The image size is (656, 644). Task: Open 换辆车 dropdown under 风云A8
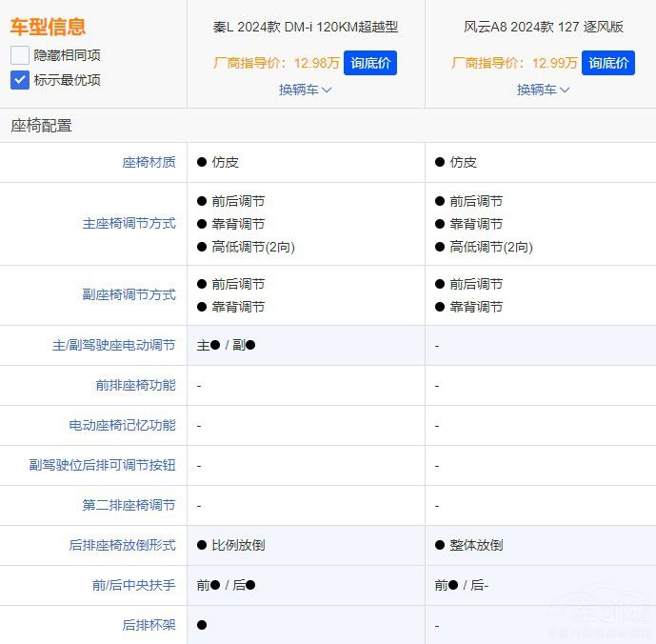(543, 90)
